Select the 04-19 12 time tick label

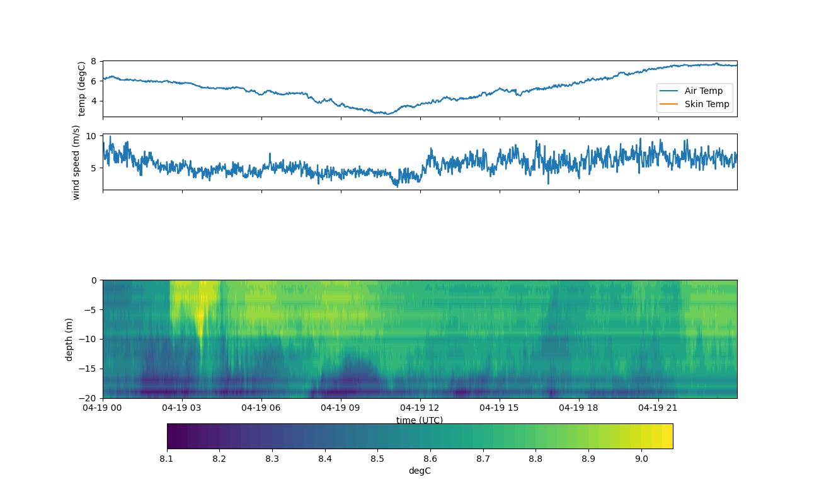420,408
